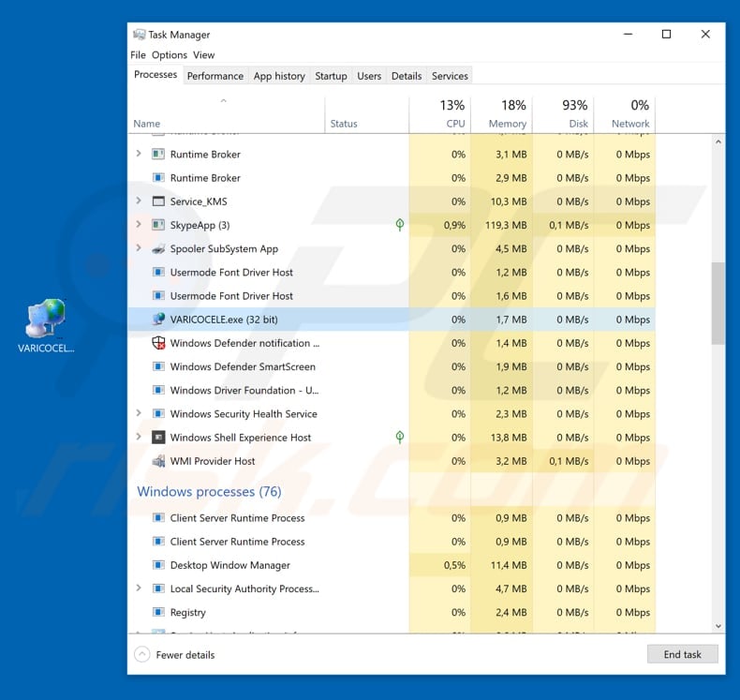Sort by the Memory column header
The width and height of the screenshot is (740, 700).
pyautogui.click(x=501, y=114)
